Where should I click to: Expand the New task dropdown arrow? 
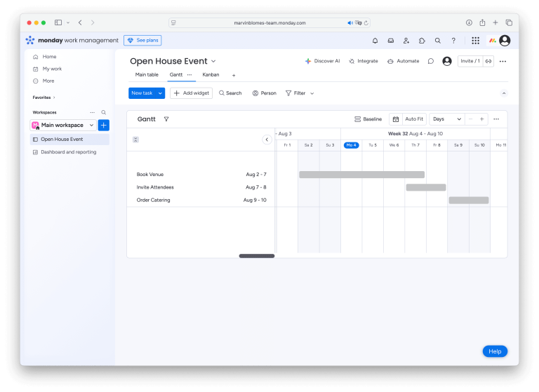coord(160,93)
